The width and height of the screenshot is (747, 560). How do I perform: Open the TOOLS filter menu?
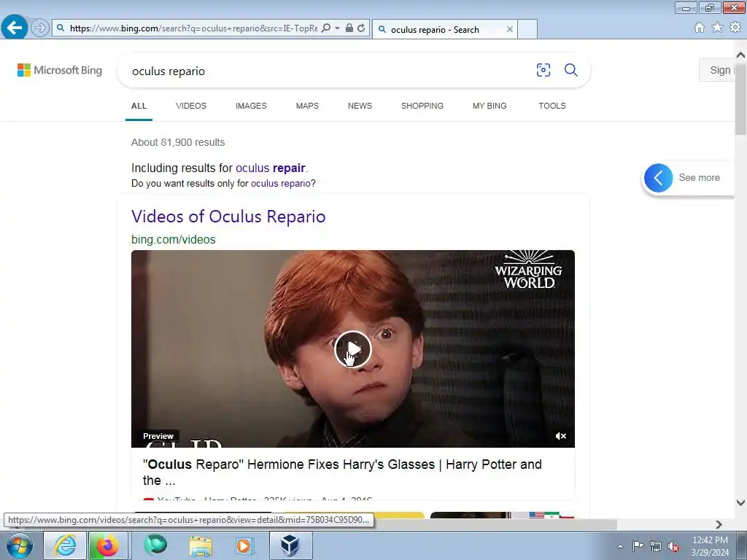[552, 106]
